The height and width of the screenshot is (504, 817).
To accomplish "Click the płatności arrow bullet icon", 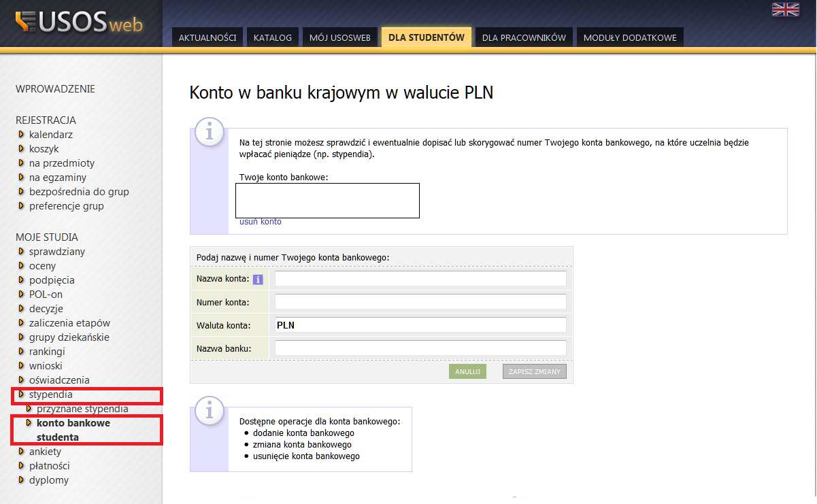I will [22, 466].
